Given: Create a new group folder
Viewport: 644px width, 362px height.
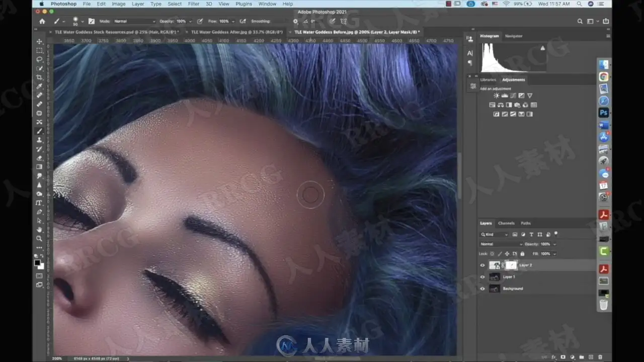Looking at the screenshot, I should pyautogui.click(x=582, y=357).
